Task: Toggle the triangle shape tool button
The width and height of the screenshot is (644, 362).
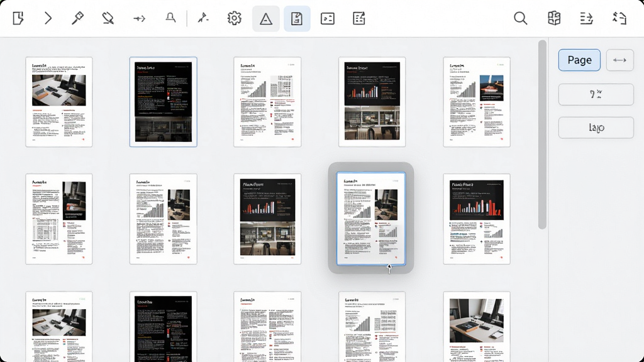Action: (266, 19)
